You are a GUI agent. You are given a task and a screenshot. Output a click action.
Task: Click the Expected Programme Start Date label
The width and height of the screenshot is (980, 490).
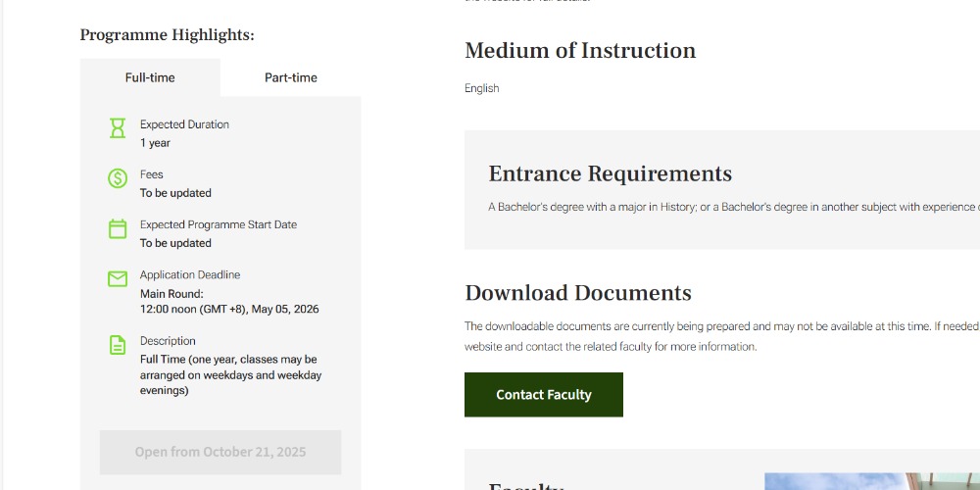point(218,224)
